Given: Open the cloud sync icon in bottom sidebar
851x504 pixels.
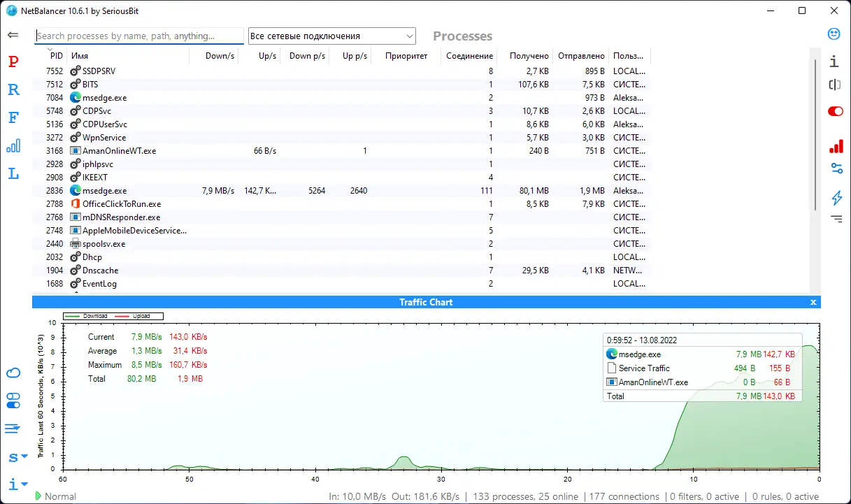Looking at the screenshot, I should pos(15,373).
